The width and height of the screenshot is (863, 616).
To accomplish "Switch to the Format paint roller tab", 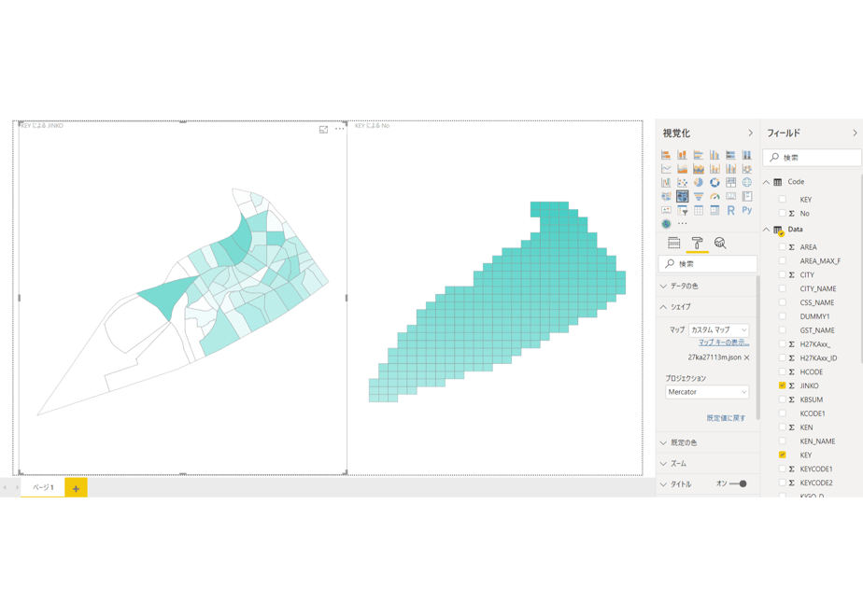I will coord(697,243).
